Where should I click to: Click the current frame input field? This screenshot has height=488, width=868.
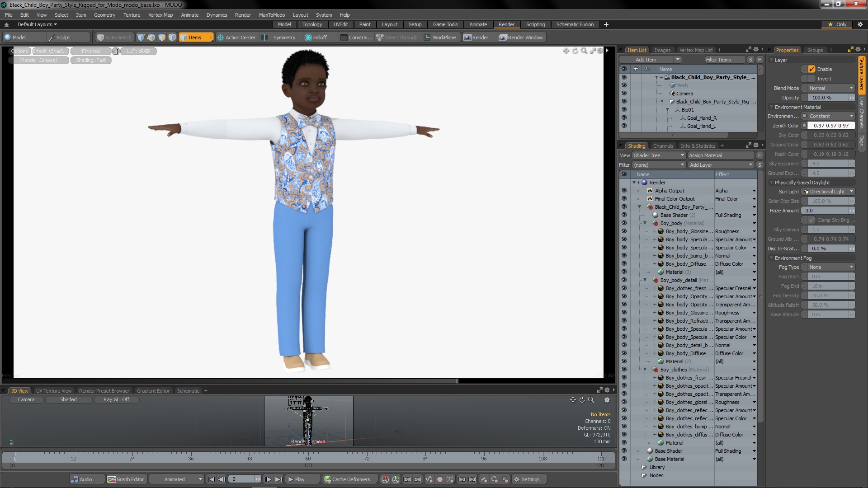[x=245, y=479]
